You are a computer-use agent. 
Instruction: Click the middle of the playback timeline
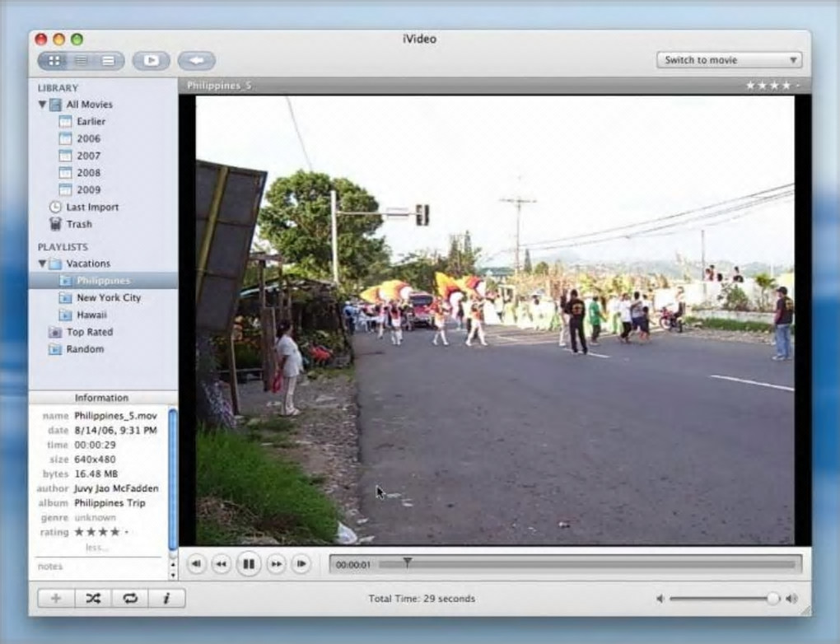tap(588, 565)
